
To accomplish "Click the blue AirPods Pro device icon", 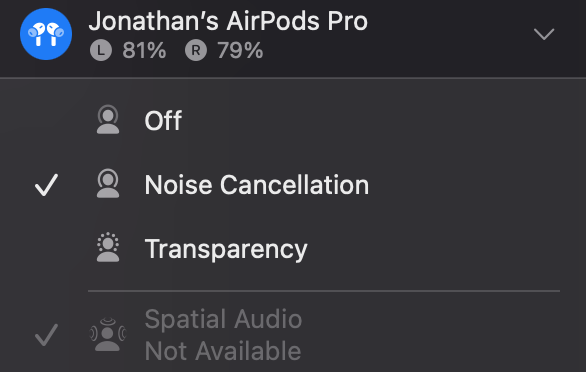I will [x=46, y=34].
